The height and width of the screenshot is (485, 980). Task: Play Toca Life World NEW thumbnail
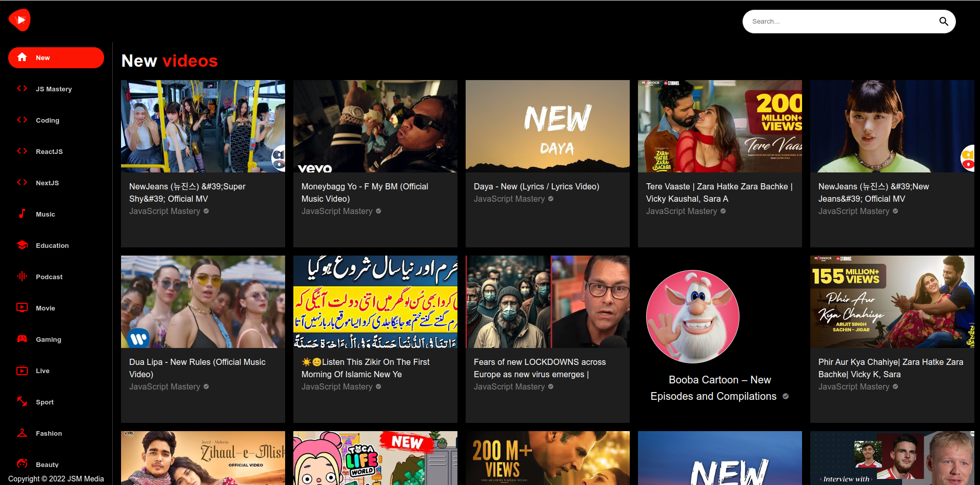pyautogui.click(x=375, y=458)
